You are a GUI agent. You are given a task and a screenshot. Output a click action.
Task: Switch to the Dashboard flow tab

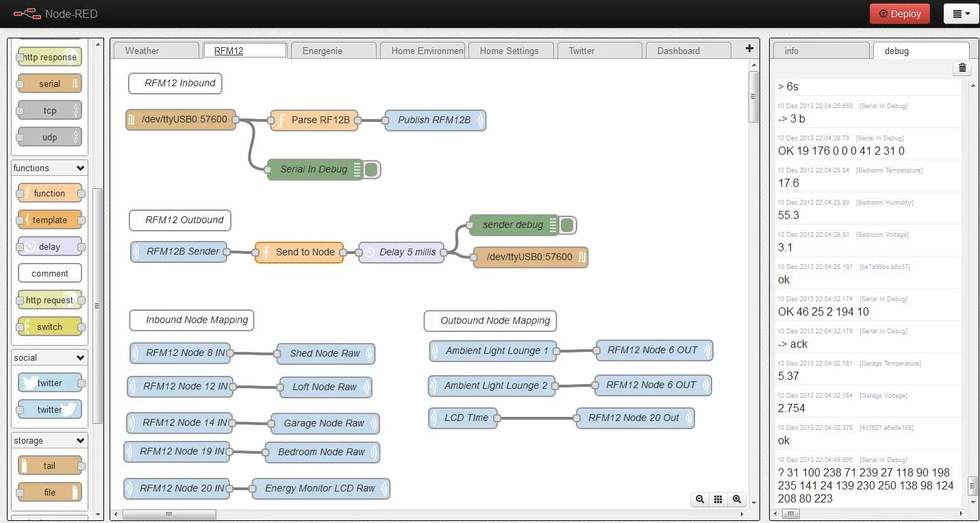(x=678, y=50)
